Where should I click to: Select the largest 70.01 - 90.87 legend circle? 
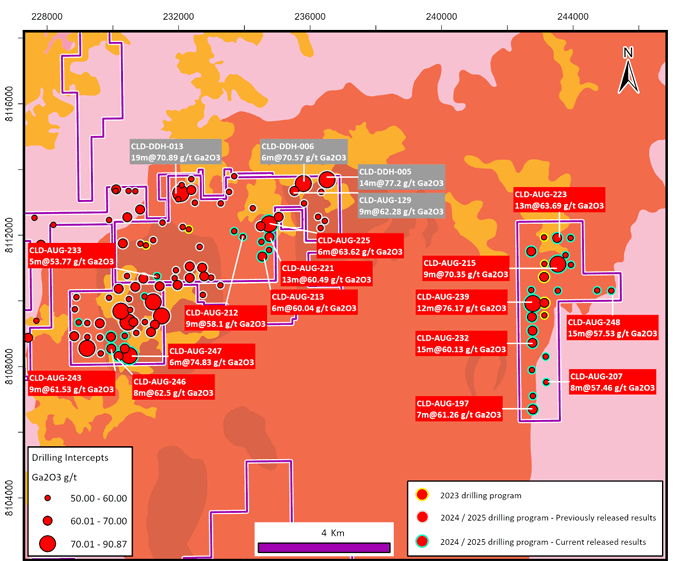coord(47,543)
